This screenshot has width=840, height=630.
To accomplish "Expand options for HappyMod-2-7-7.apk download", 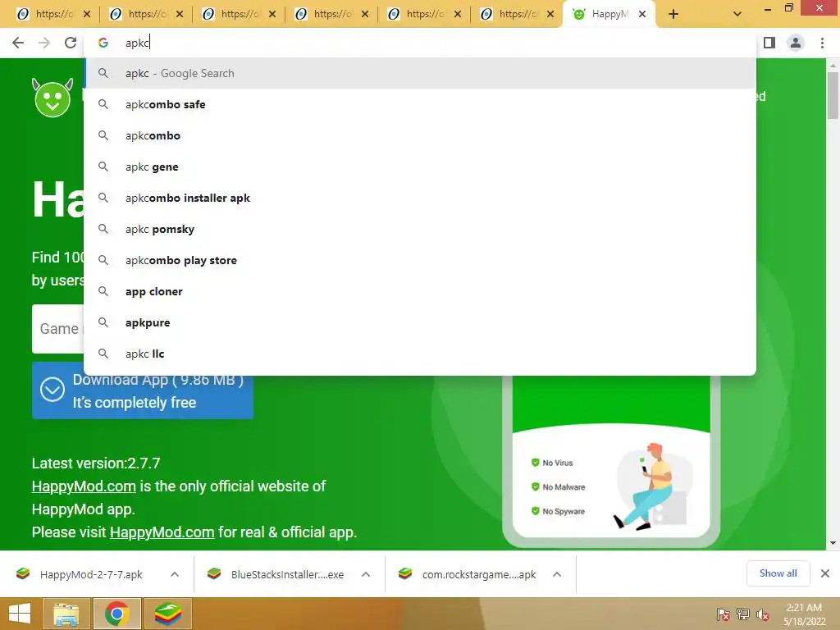I will tap(175, 574).
